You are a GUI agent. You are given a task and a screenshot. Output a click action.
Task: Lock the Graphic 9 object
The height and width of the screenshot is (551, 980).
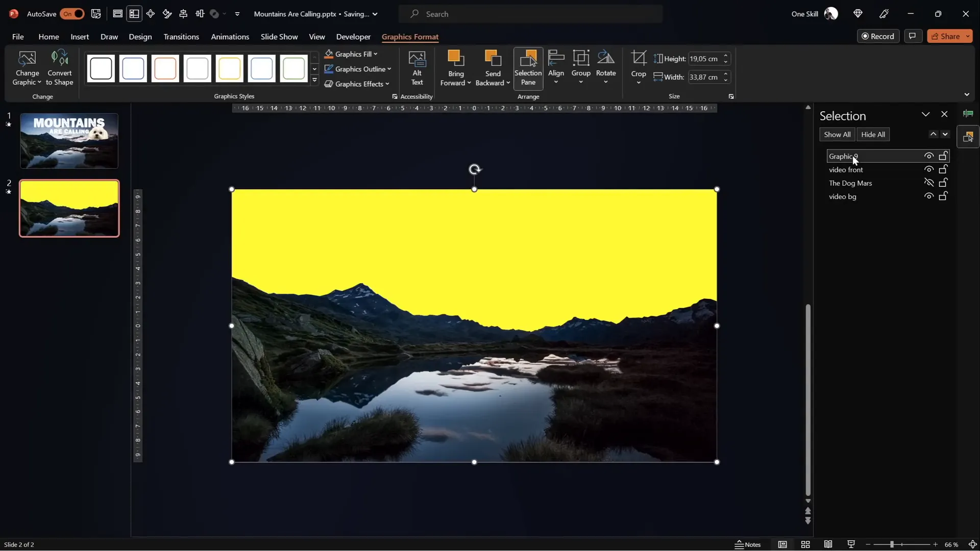point(943,156)
